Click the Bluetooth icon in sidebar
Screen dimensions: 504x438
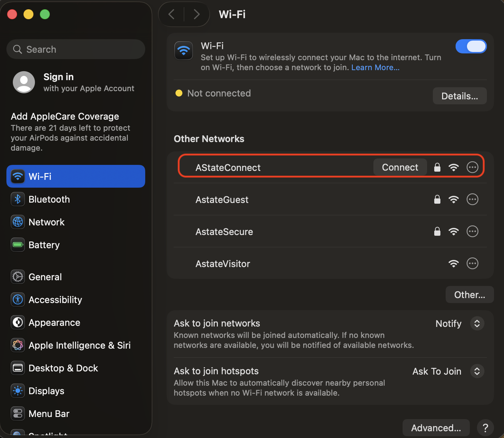point(18,199)
